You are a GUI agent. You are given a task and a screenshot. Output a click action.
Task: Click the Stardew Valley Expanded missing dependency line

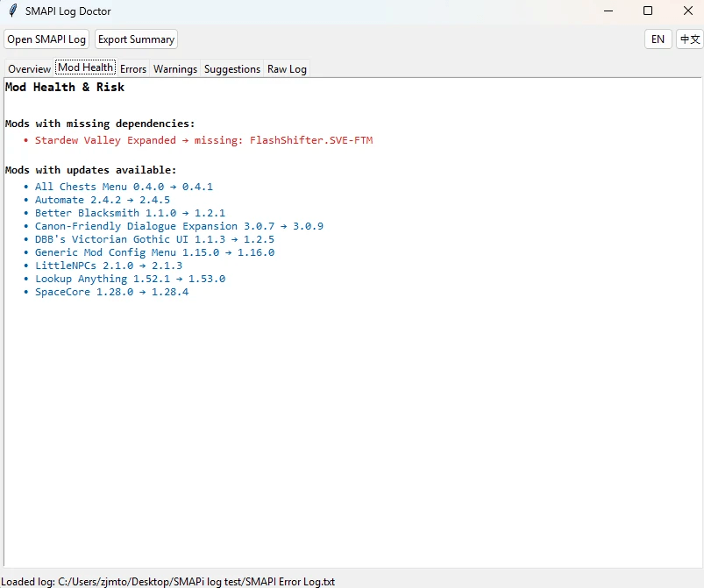click(203, 140)
